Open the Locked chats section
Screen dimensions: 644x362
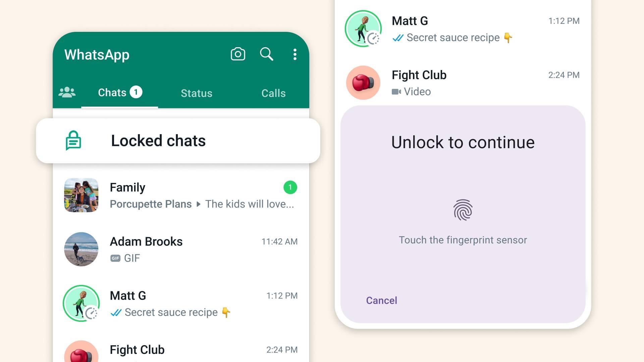pyautogui.click(x=177, y=140)
